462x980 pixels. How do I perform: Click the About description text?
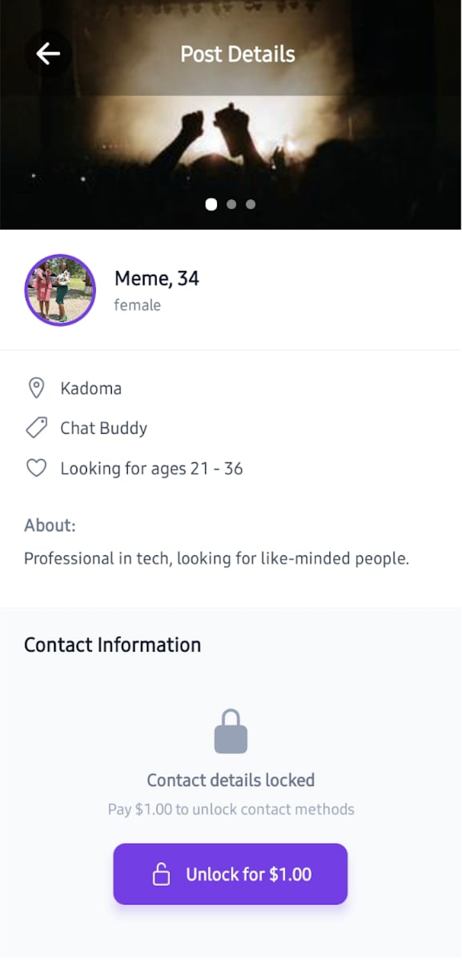tap(216, 559)
